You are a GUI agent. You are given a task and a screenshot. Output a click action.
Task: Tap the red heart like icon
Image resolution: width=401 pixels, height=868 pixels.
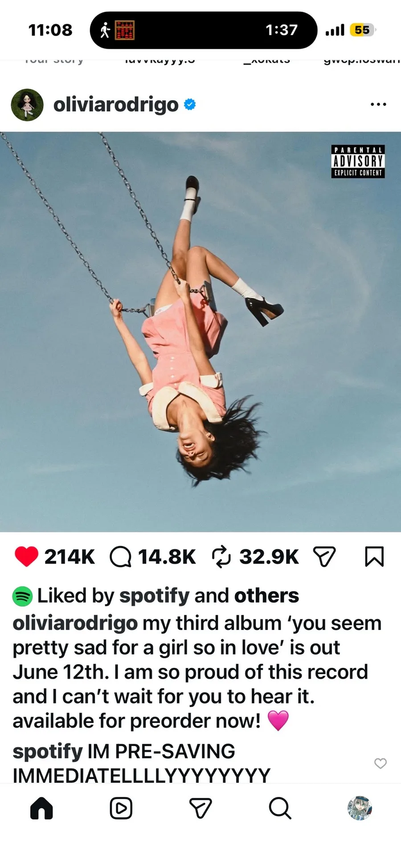(26, 556)
